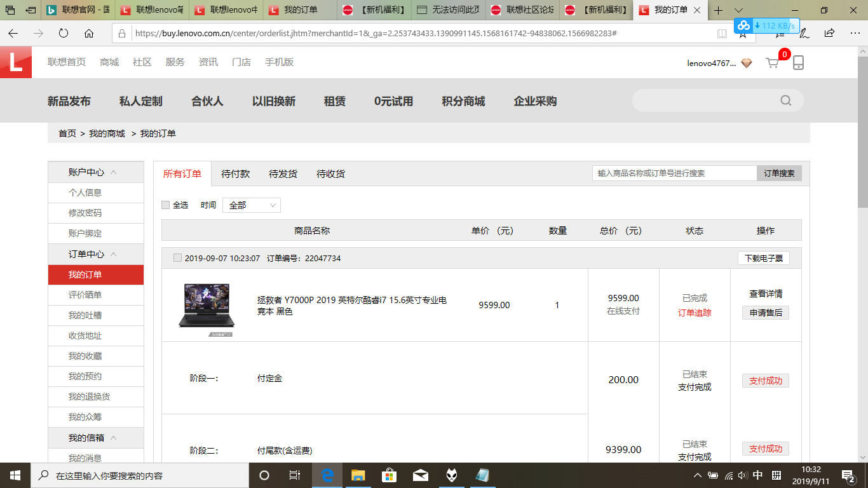Toggle reading view book icon
The width and height of the screenshot is (868, 488).
click(722, 33)
